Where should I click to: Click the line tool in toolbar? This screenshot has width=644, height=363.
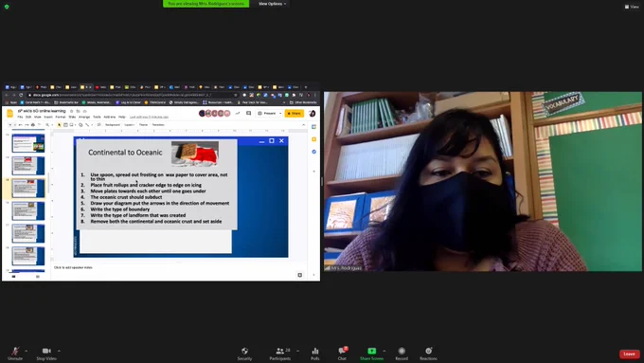point(87,124)
